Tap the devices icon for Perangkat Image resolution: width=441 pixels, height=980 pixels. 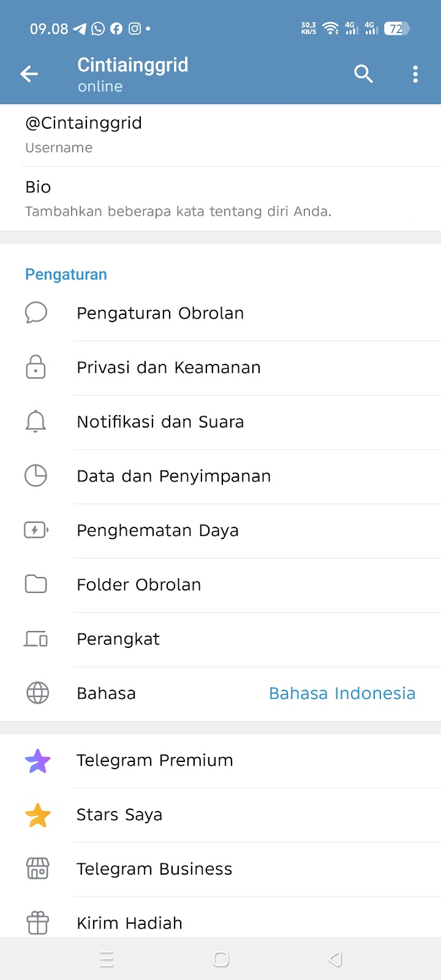coord(36,639)
